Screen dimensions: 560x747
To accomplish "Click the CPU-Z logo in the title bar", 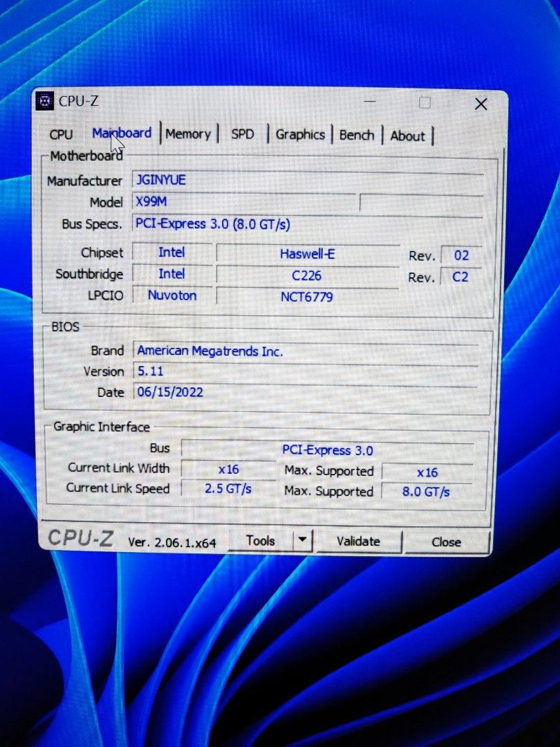I will (x=45, y=101).
